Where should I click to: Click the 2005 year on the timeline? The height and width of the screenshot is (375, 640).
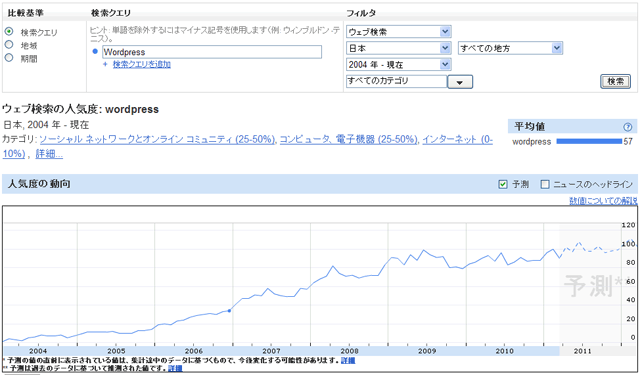point(116,351)
